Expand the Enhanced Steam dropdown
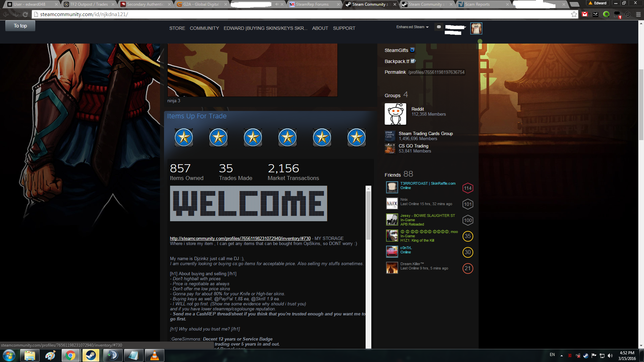This screenshot has width=644, height=362. [412, 27]
